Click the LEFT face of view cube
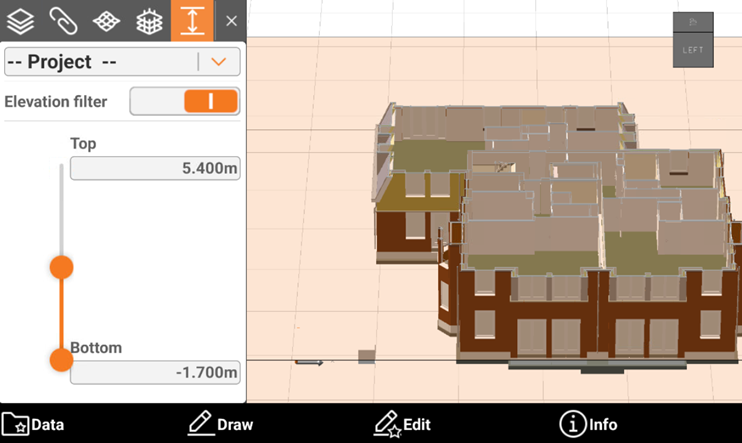The image size is (742, 443). point(693,50)
